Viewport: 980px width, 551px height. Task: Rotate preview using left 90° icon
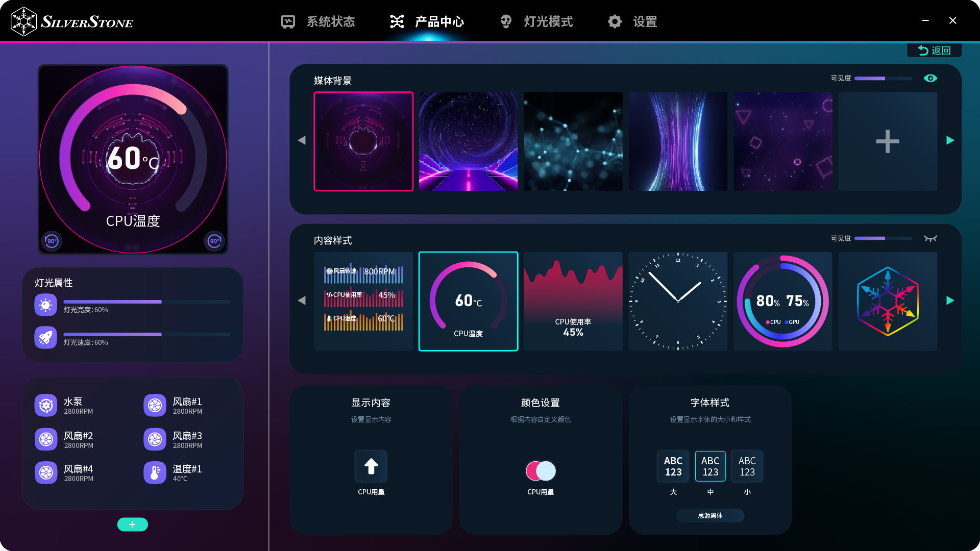click(x=52, y=241)
